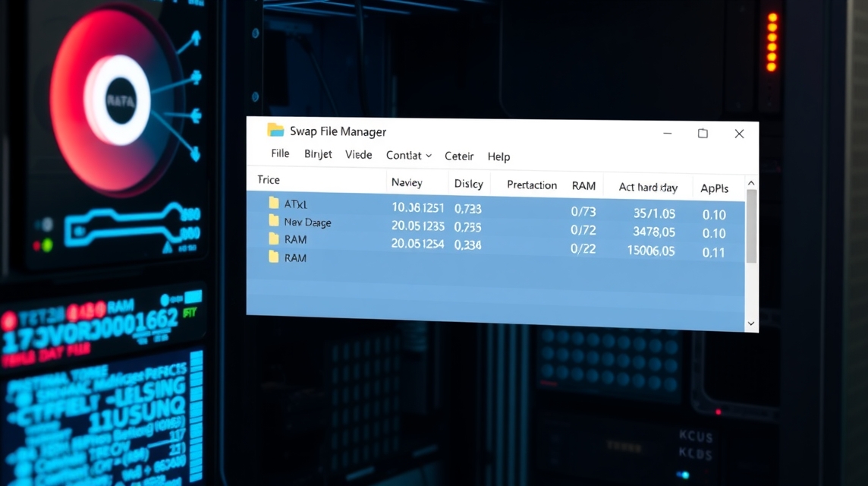The image size is (868, 486).
Task: Click the vertical scrollbar thumb
Action: click(x=751, y=226)
